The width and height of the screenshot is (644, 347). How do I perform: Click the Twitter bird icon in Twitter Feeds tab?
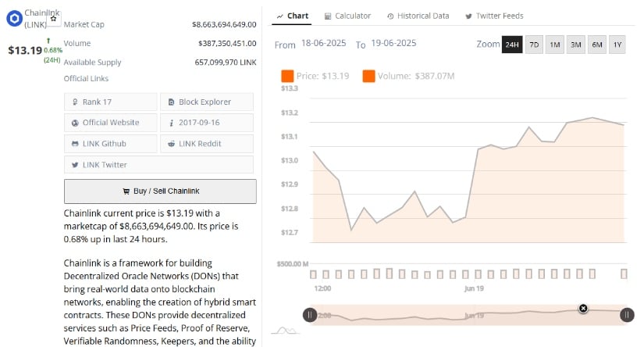pyautogui.click(x=468, y=16)
